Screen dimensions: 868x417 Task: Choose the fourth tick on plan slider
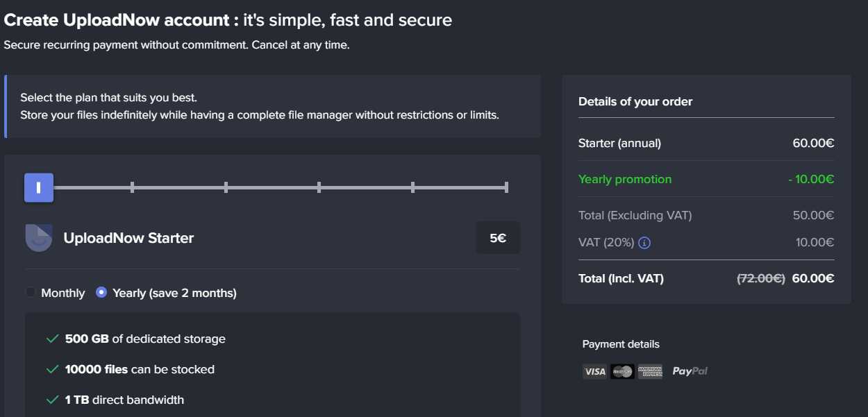(319, 187)
